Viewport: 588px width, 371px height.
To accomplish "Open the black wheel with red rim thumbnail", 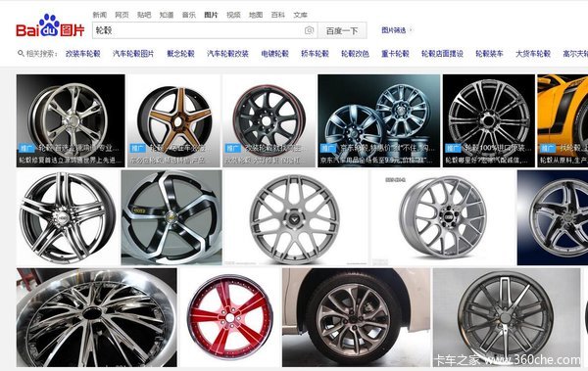I will (269, 120).
